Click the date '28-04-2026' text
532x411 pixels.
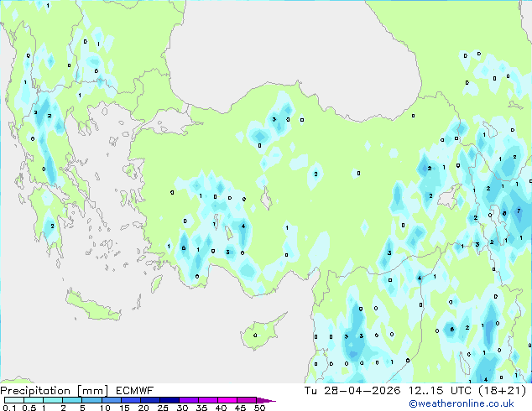[x=362, y=391]
